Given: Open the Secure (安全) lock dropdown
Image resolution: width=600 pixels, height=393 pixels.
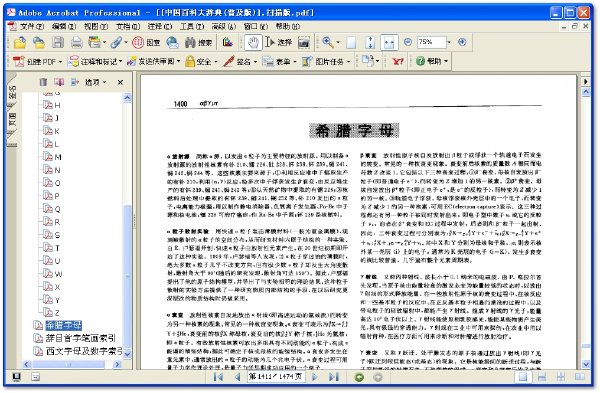Looking at the screenshot, I should pyautogui.click(x=201, y=61).
